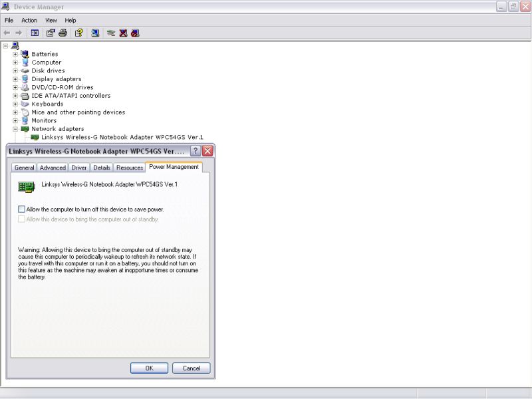Toggle the console tree pane icon
Viewport: 532px width, 399px height.
coord(35,33)
